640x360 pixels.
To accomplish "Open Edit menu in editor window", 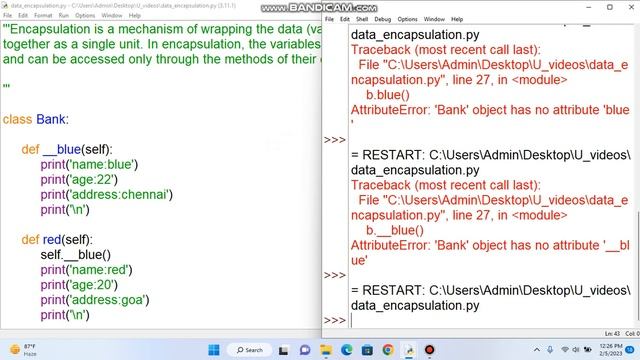I will click(x=23, y=16).
